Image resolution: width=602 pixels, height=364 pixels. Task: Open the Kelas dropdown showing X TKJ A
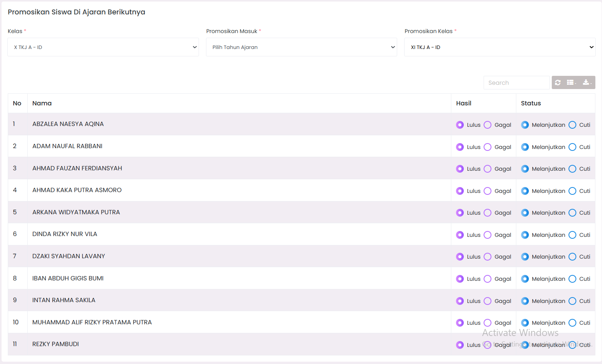click(103, 47)
